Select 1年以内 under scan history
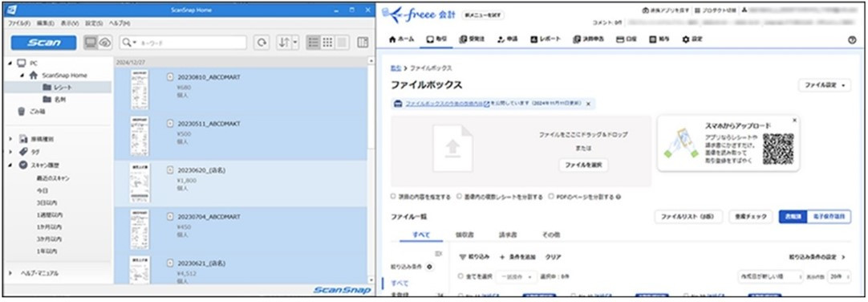Screen dimensions: 868x302 click(47, 251)
